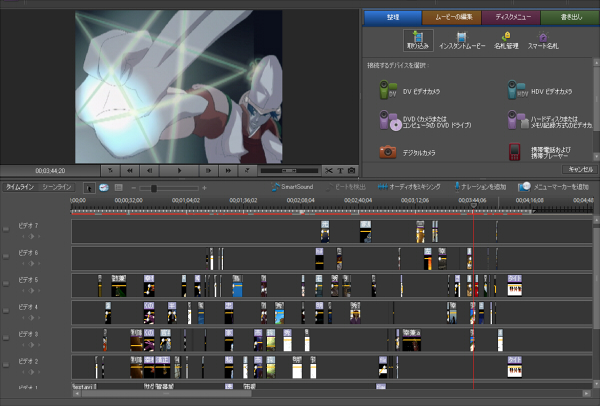Click the T add text icon
This screenshot has width=600, height=406.
(x=340, y=171)
